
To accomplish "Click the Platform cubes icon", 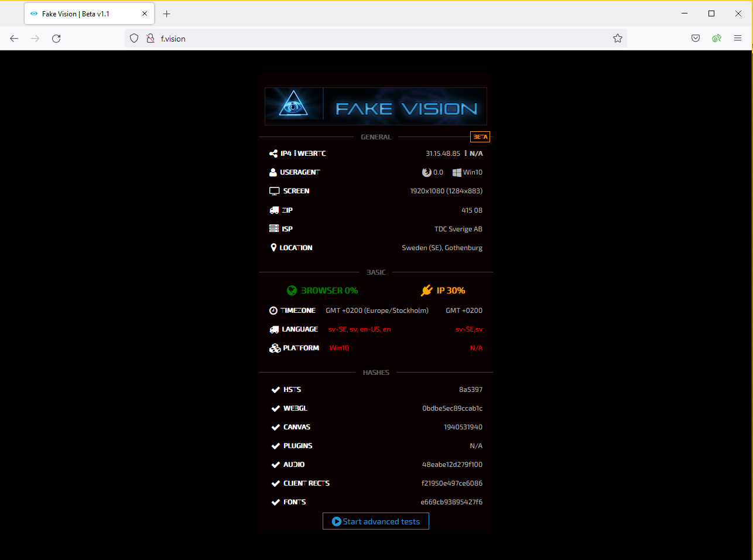I will click(275, 348).
